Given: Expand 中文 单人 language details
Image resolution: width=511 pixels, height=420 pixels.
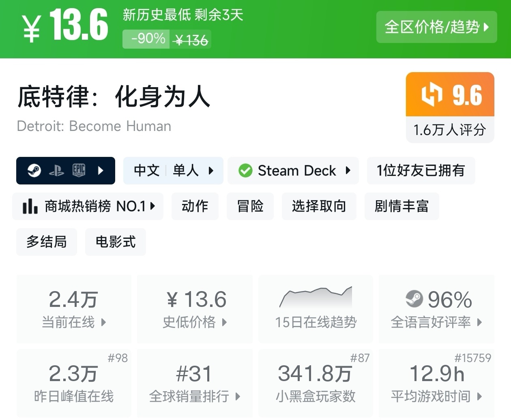Looking at the screenshot, I should point(173,171).
